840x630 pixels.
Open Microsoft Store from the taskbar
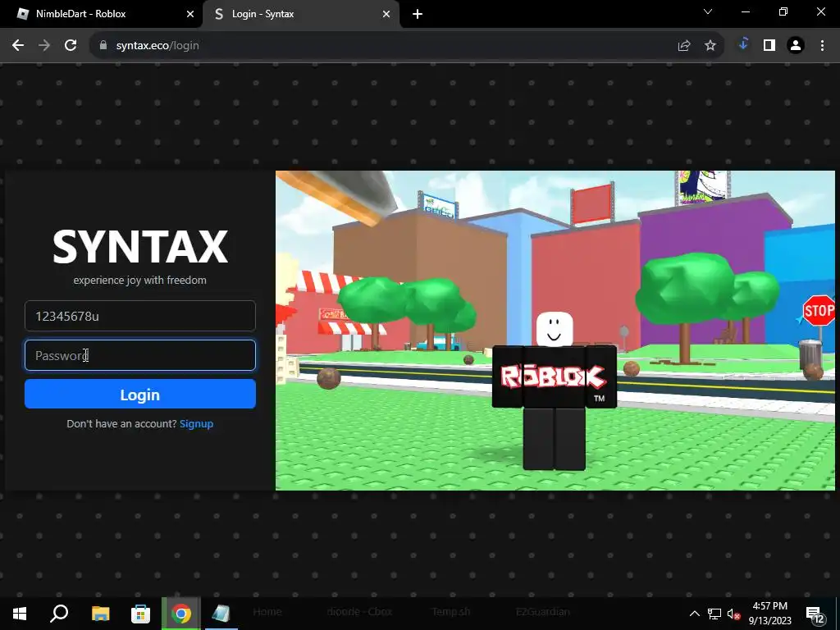click(x=140, y=614)
